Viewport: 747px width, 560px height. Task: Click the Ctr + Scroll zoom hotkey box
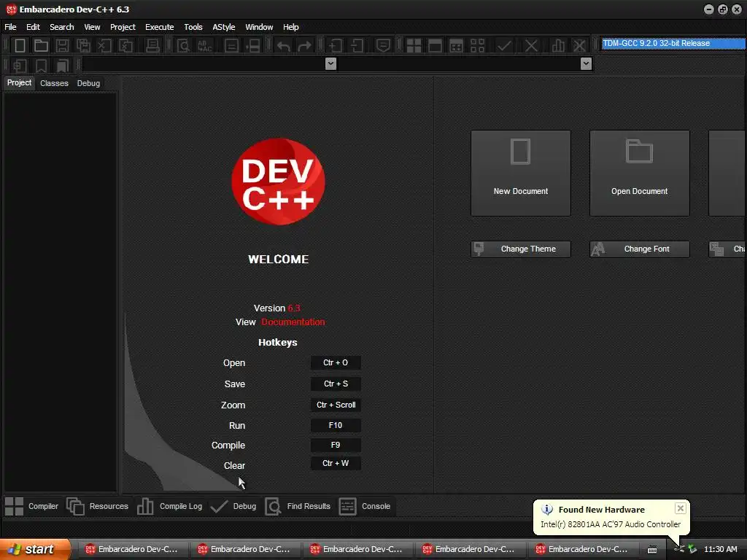[336, 405]
